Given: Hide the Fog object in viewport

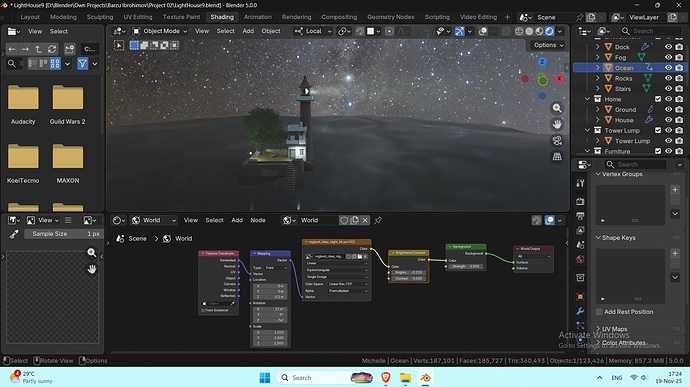Looking at the screenshot, I should click(668, 57).
